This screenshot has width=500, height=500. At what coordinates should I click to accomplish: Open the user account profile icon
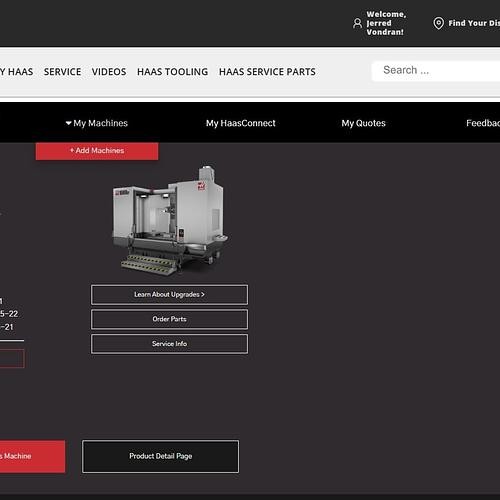click(x=357, y=23)
